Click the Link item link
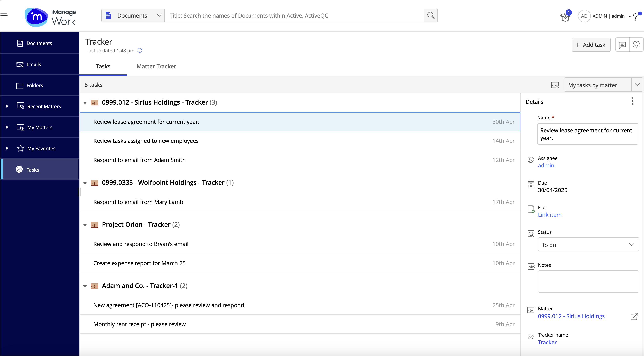Image resolution: width=644 pixels, height=356 pixels. [549, 215]
